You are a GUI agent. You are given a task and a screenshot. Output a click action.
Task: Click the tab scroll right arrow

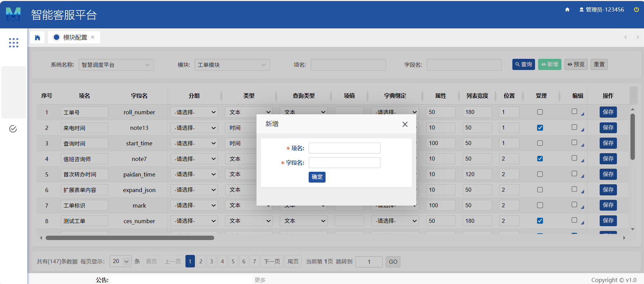tap(638, 37)
